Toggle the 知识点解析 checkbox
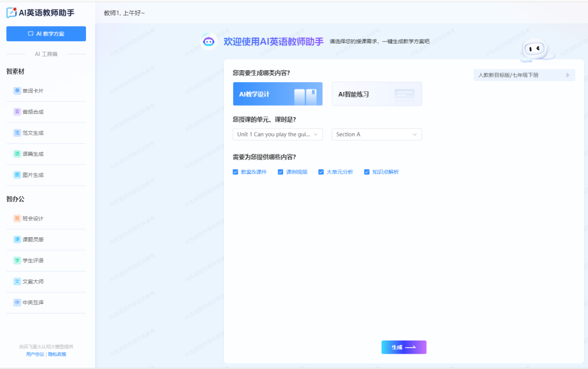 (367, 172)
